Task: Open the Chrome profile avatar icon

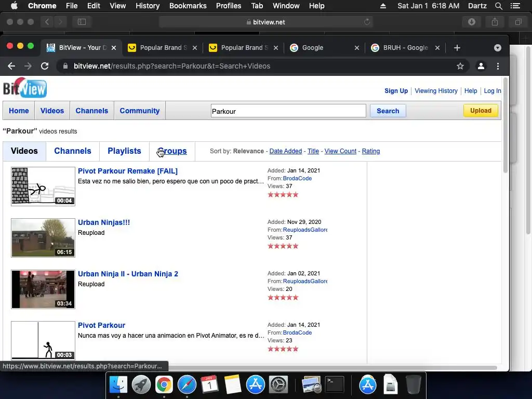Action: (x=481, y=66)
